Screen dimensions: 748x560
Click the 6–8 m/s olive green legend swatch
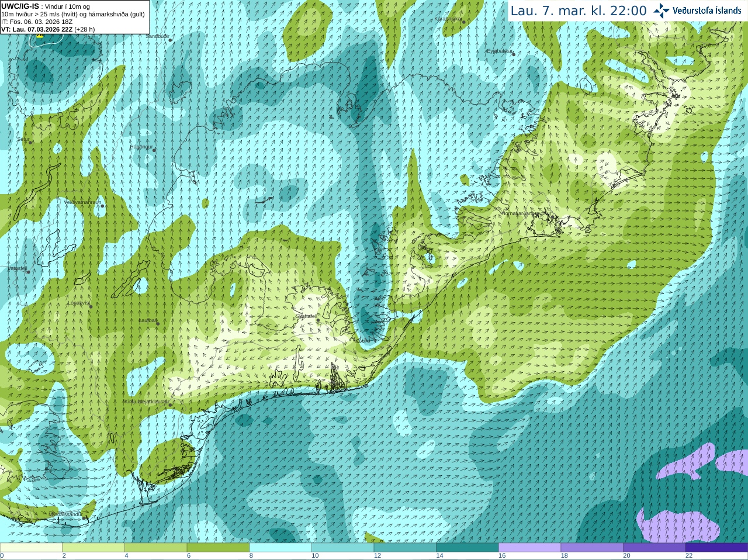(x=218, y=548)
